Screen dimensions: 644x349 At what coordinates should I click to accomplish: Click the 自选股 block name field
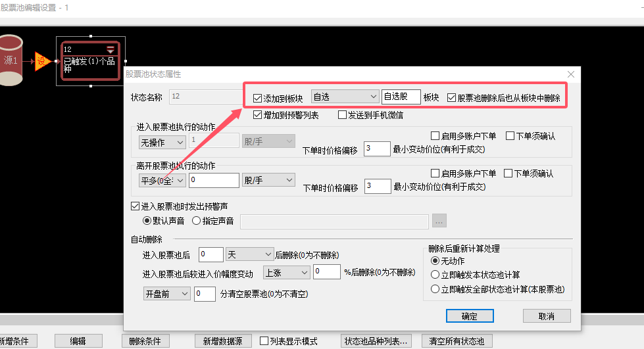pos(401,97)
